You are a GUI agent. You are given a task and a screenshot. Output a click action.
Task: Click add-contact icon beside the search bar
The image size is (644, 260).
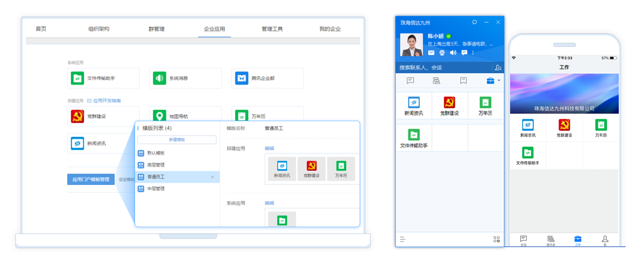click(x=498, y=68)
